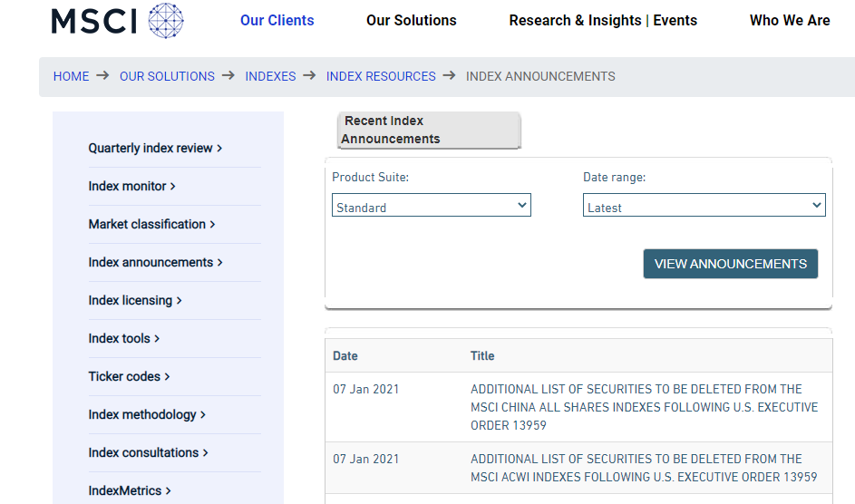The image size is (855, 504).
Task: Open the Market classification sidebar item
Action: (x=151, y=224)
